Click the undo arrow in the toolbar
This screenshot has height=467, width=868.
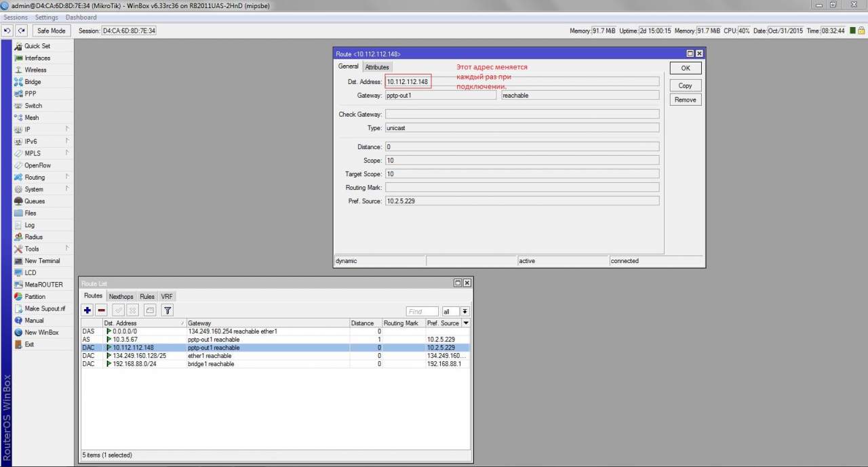click(x=7, y=31)
